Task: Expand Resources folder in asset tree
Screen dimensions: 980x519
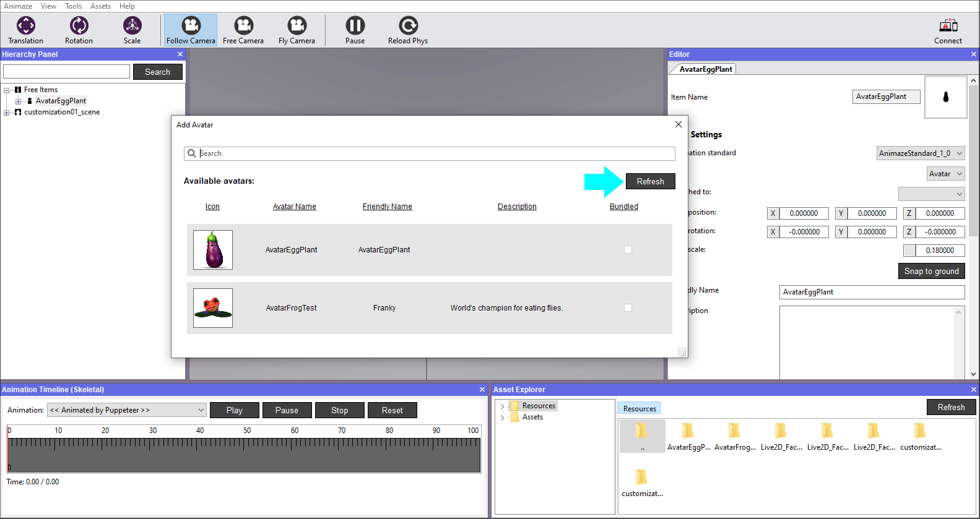Action: click(502, 406)
